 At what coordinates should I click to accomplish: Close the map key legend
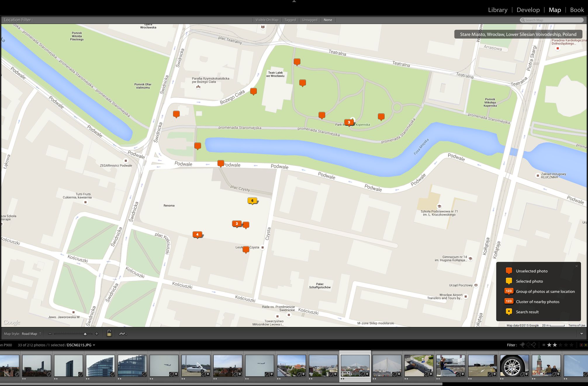tap(577, 266)
